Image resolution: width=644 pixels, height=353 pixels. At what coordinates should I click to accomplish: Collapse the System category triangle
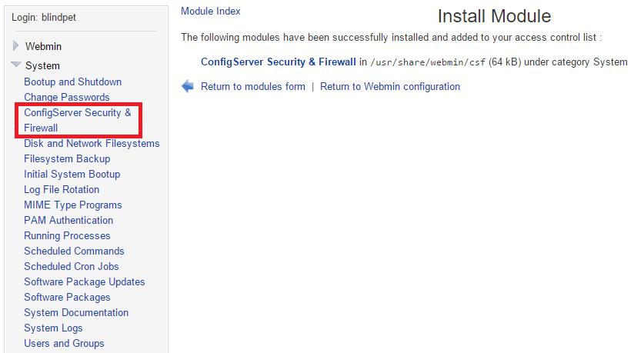(x=15, y=65)
